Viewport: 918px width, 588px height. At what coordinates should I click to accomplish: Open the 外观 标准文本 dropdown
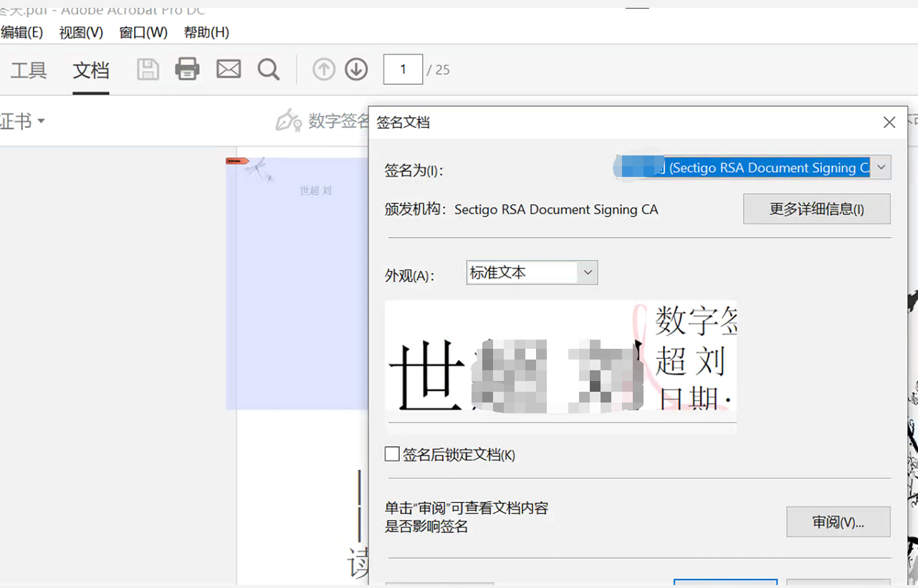tap(532, 272)
